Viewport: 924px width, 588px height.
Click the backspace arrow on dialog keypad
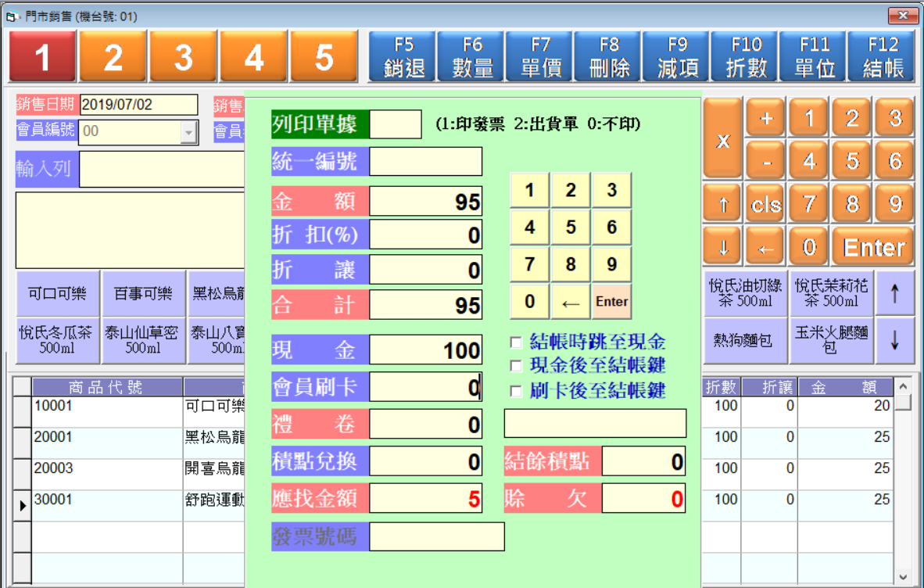click(x=570, y=301)
